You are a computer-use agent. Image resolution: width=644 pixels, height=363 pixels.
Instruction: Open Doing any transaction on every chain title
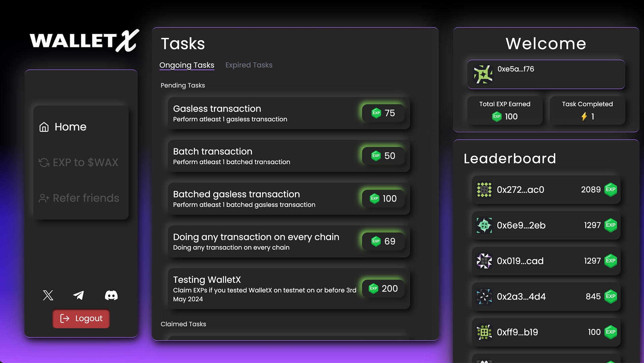256,237
